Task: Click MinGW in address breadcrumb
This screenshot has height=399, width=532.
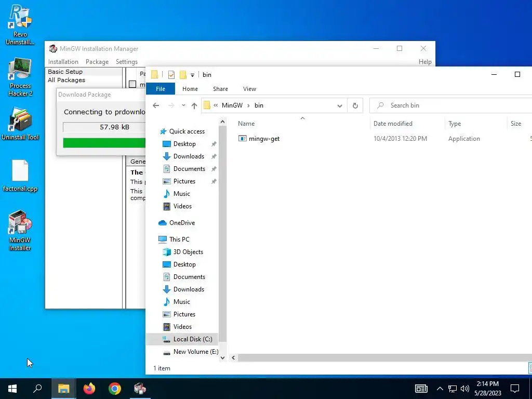Action: click(232, 105)
